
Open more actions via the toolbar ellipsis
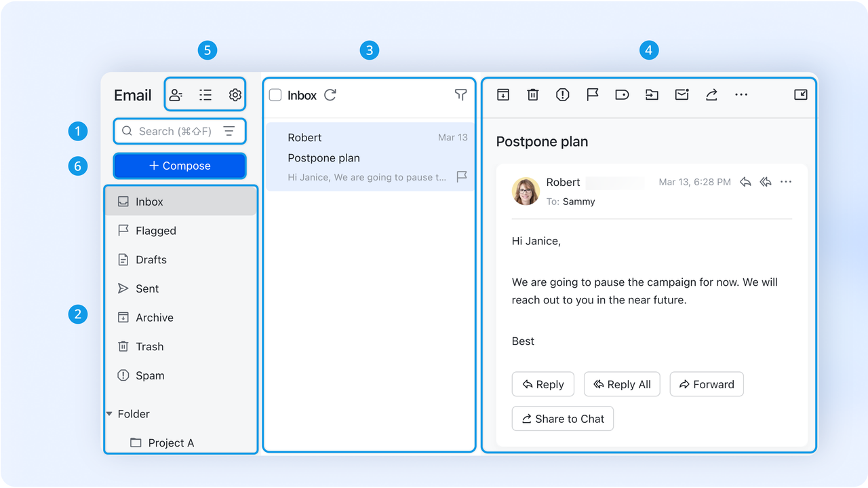coord(741,95)
